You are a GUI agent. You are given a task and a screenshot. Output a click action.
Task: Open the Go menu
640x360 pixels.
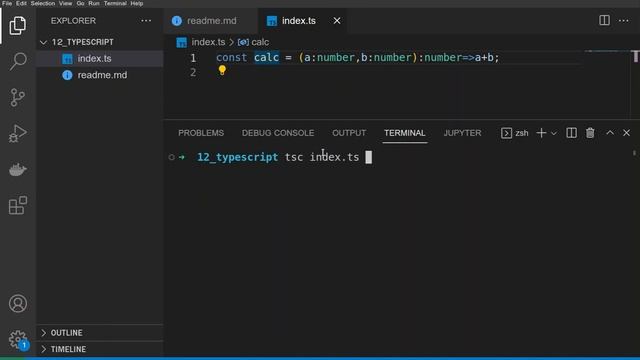point(80,3)
